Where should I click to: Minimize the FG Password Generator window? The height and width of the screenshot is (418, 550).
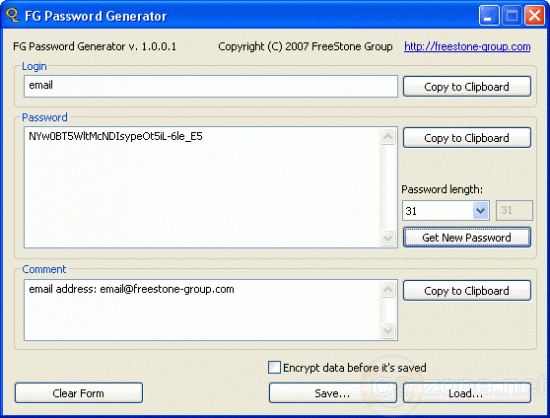489,16
